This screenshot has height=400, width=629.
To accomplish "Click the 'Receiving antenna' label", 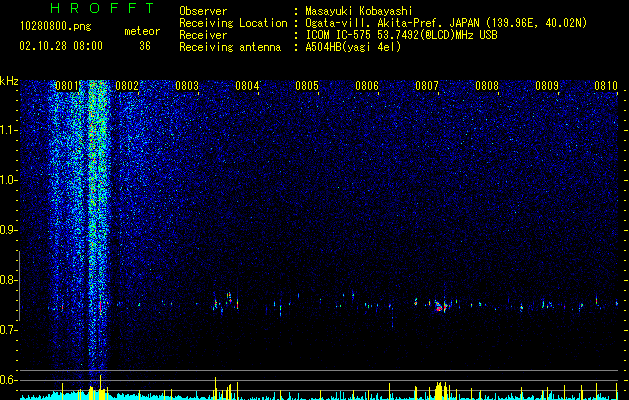I will click(x=230, y=47).
